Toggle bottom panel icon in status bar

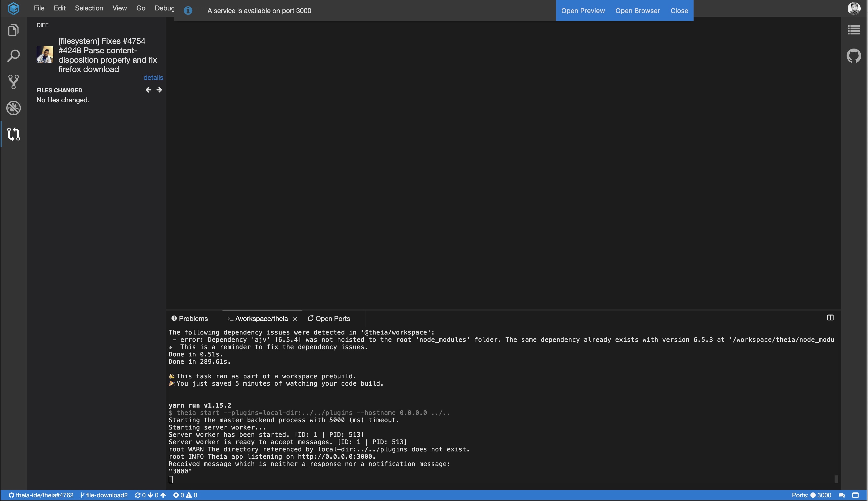(x=855, y=495)
